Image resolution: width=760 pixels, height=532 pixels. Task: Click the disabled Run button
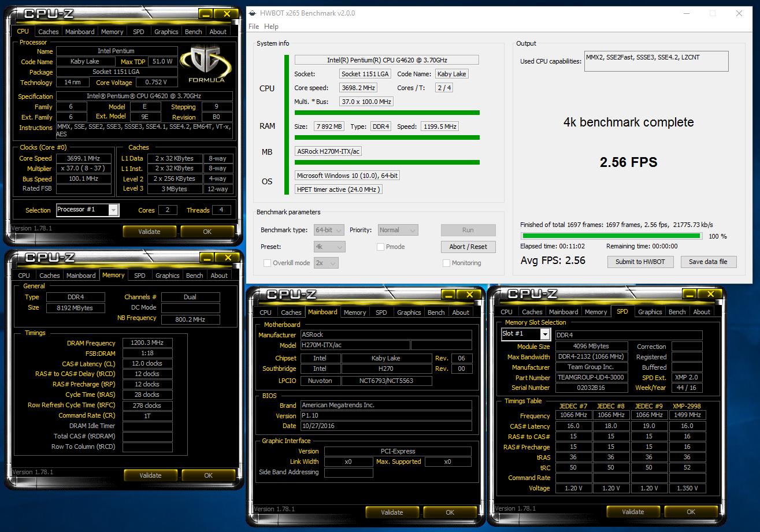point(468,230)
